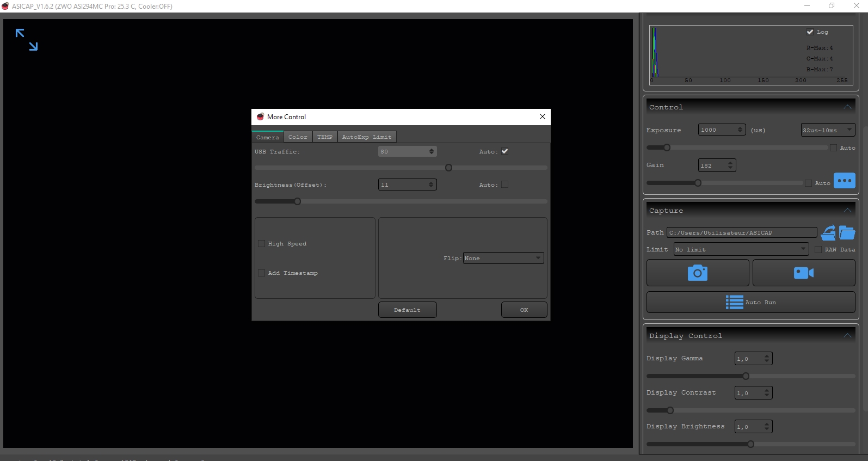Switch to the TEMP tab

(325, 137)
